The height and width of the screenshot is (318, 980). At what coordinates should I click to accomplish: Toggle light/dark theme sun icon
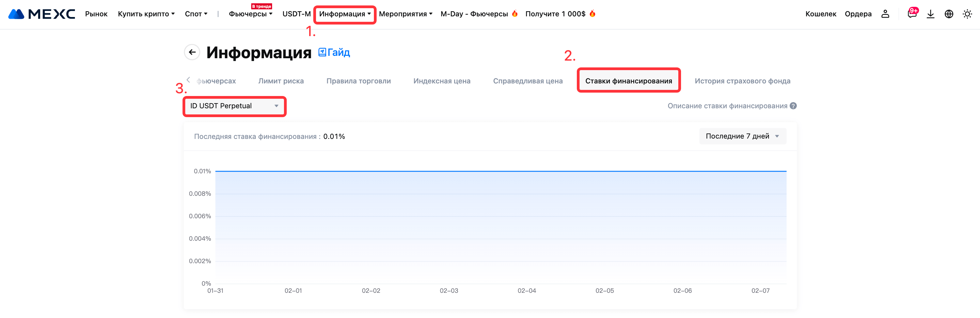[967, 14]
